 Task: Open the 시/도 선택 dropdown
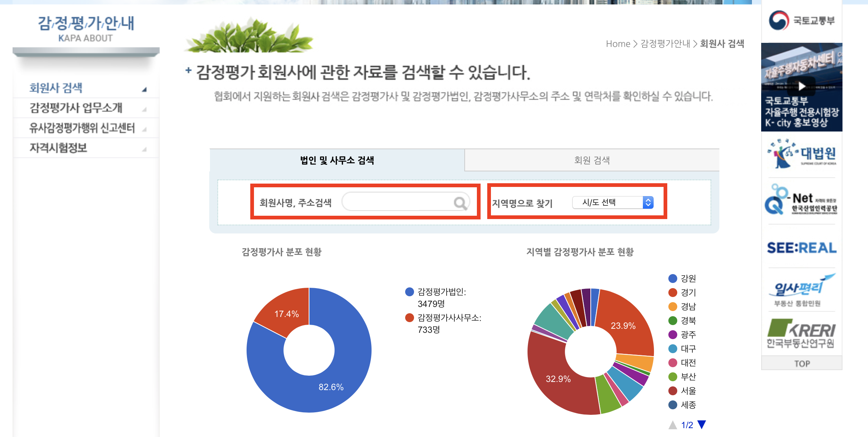[613, 202]
